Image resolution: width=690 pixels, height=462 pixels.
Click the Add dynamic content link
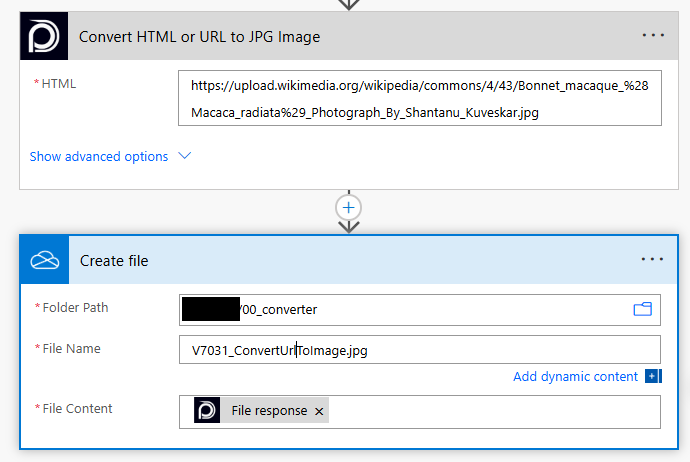pos(575,377)
